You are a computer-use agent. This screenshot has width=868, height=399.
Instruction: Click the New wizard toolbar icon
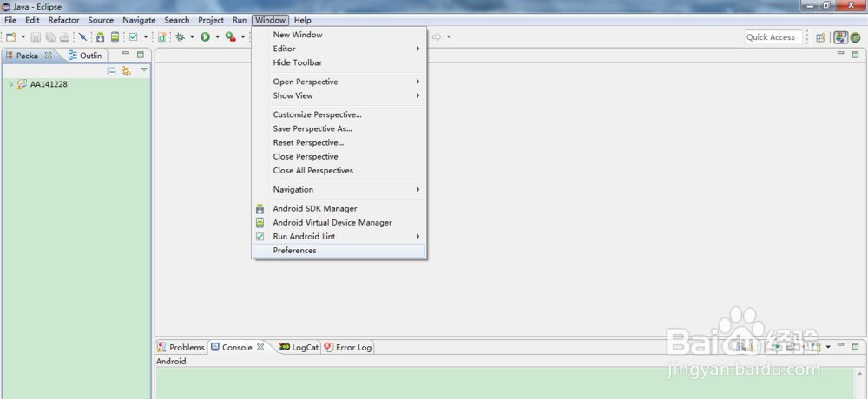click(x=11, y=37)
